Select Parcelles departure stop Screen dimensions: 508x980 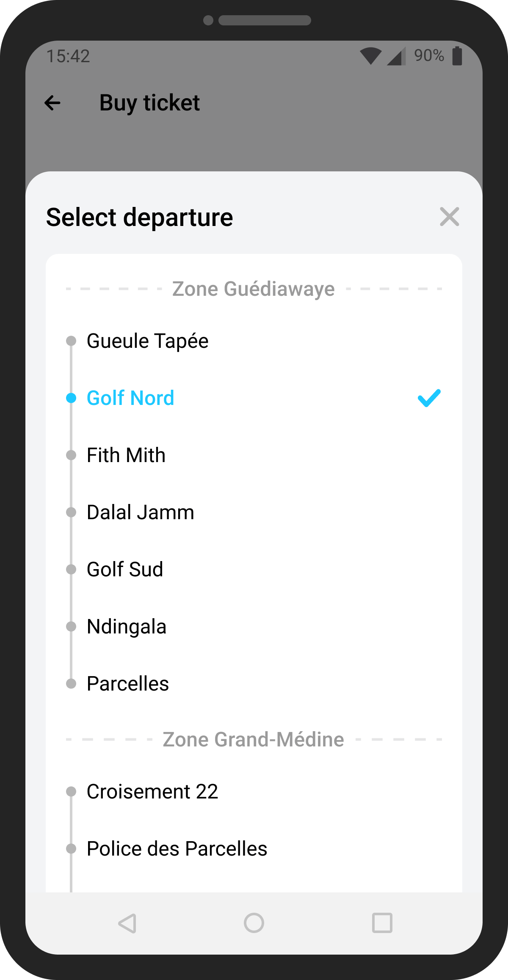(128, 684)
